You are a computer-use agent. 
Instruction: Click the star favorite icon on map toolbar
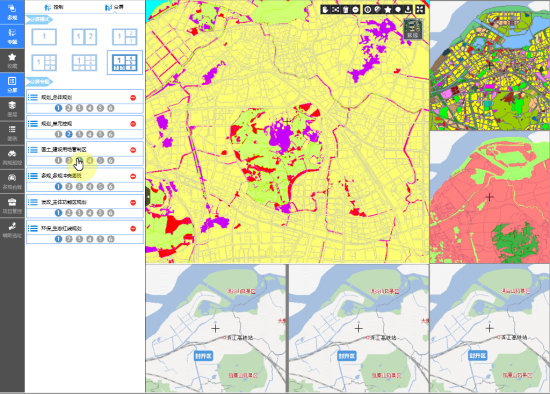pyautogui.click(x=388, y=9)
